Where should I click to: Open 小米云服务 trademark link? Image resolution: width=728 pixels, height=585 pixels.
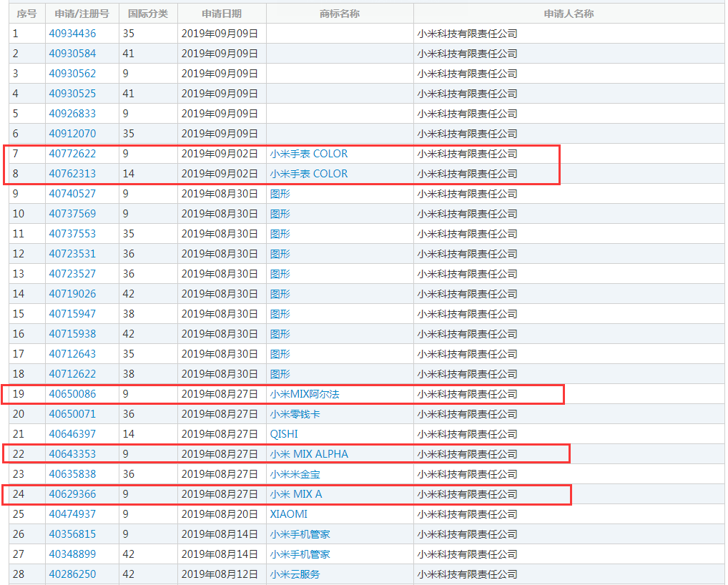tap(295, 574)
